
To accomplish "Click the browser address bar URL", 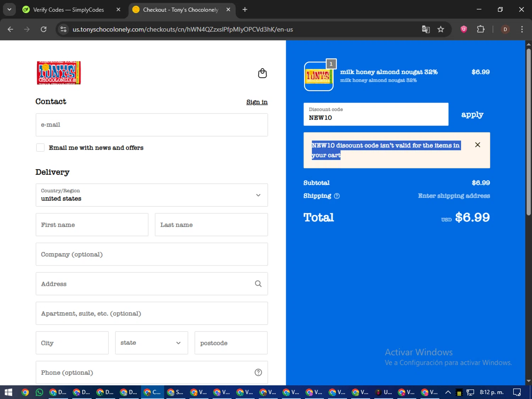I will coord(183,29).
